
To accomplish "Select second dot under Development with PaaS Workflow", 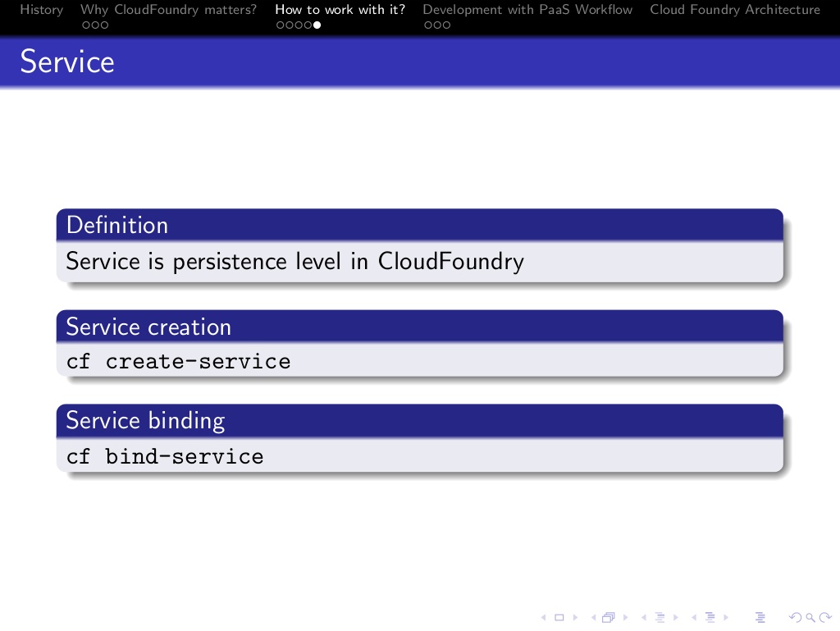I will (437, 25).
